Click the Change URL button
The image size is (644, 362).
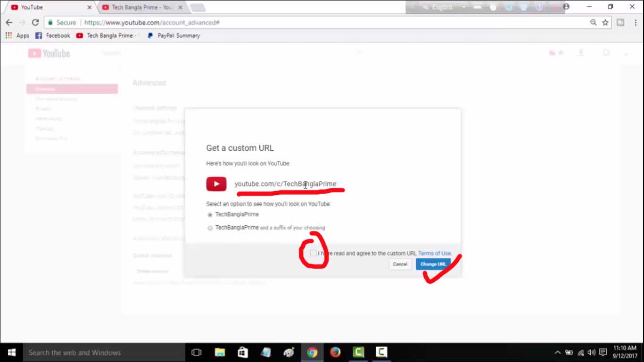(x=433, y=264)
